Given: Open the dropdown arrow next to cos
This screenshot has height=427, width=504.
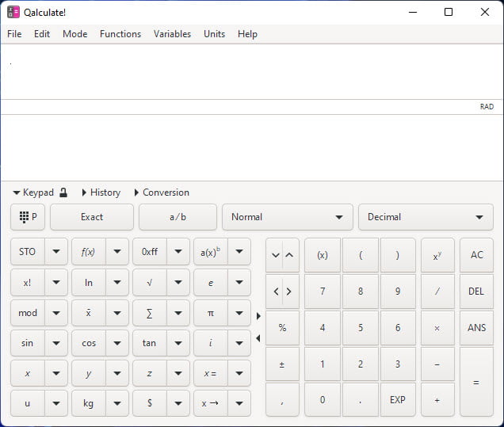Looking at the screenshot, I should tap(117, 343).
